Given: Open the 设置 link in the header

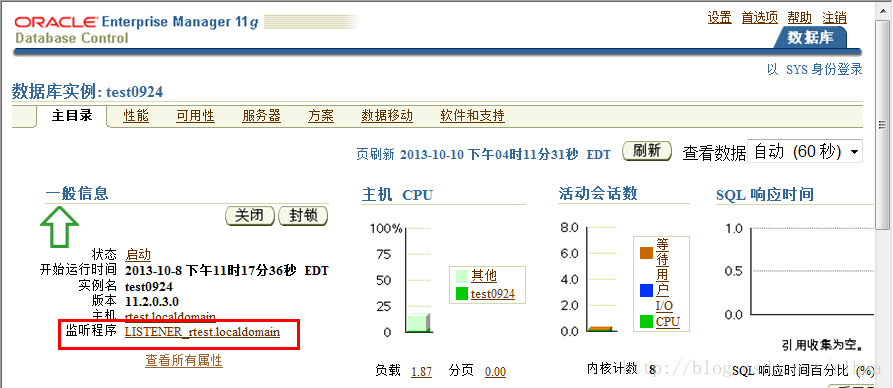Looking at the screenshot, I should coord(719,18).
